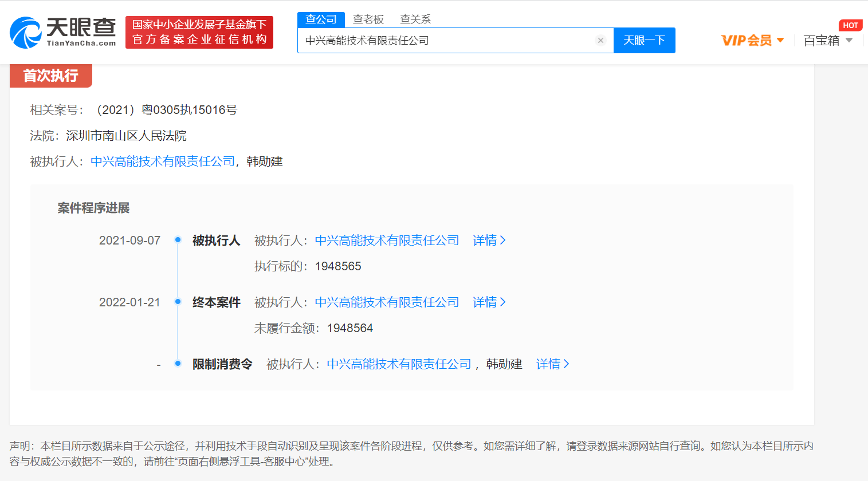
Task: Click the 2021-09-07 timeline dot
Action: 178,240
